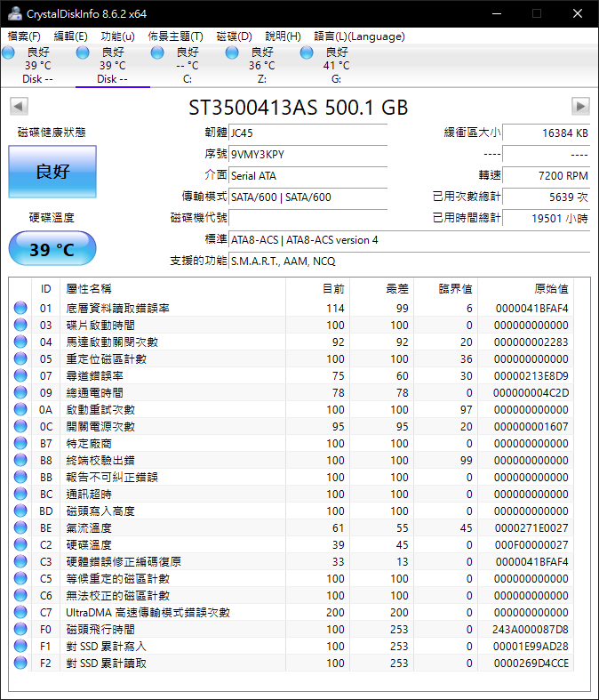
Task: Click the 韌體 firmware field JC45
Action: 307,133
